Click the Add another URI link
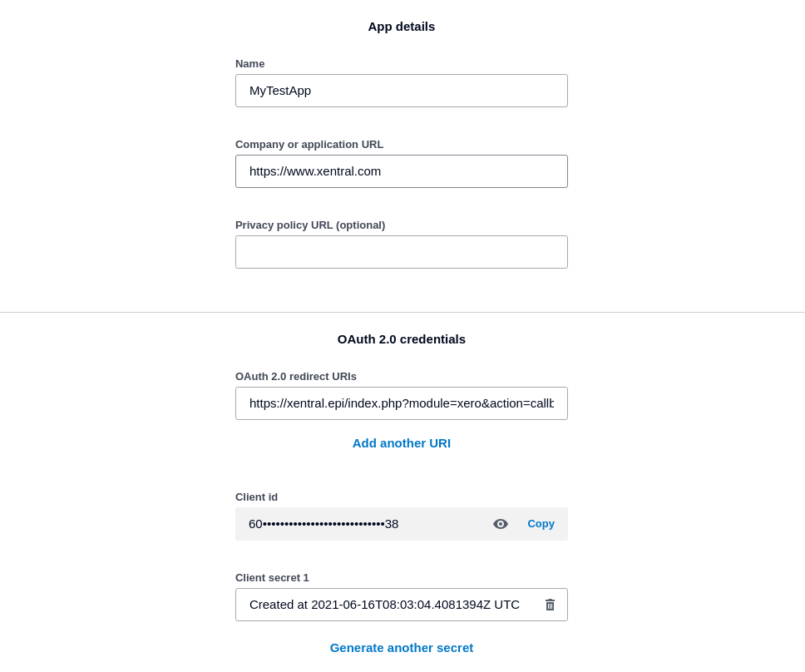This screenshot has width=805, height=672. coord(402,443)
